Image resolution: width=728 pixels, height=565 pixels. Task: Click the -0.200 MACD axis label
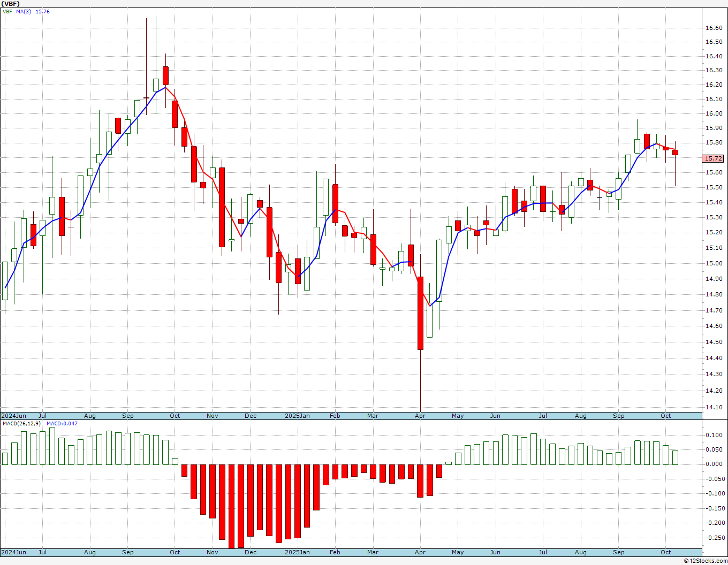pyautogui.click(x=714, y=523)
